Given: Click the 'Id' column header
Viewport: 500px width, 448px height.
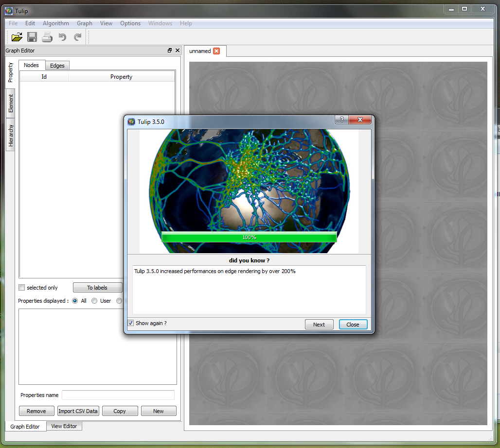Looking at the screenshot, I should click(x=44, y=77).
